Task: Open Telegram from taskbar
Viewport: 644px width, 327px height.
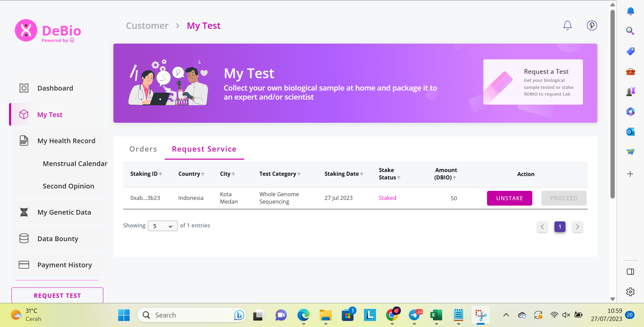Action: click(415, 315)
